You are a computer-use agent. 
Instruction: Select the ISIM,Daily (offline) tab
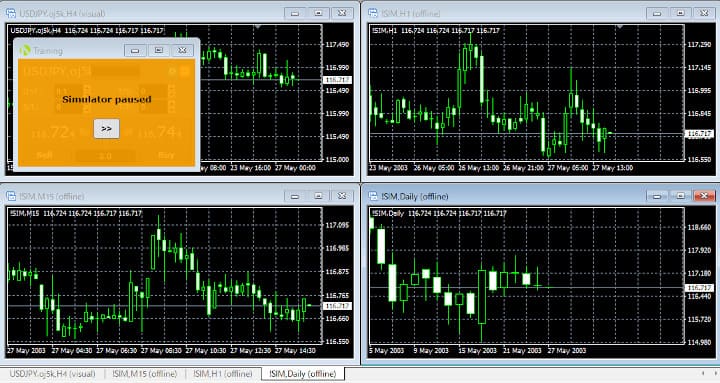[x=303, y=374]
